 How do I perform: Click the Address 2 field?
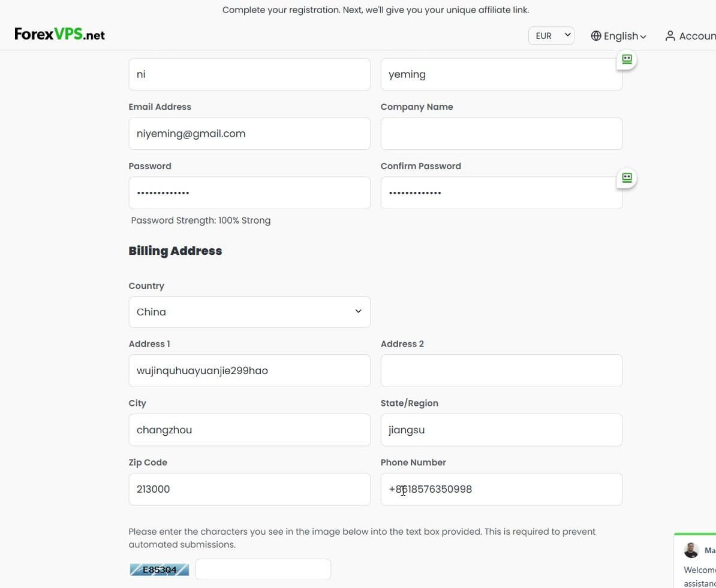coord(501,370)
